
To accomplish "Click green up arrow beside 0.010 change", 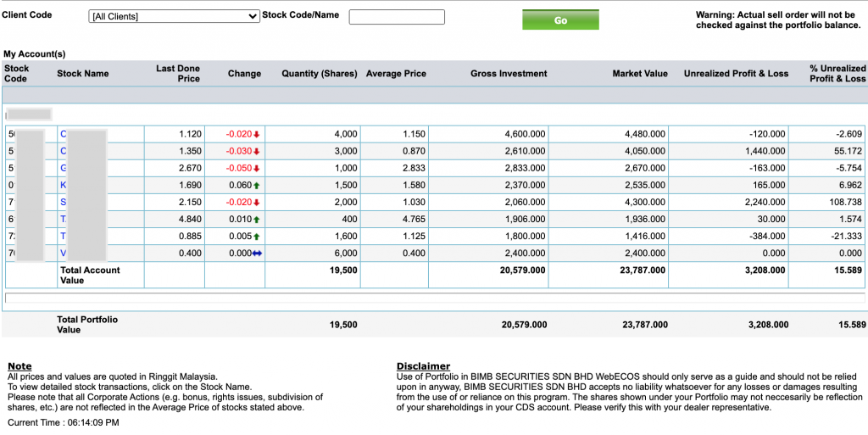I will (256, 220).
